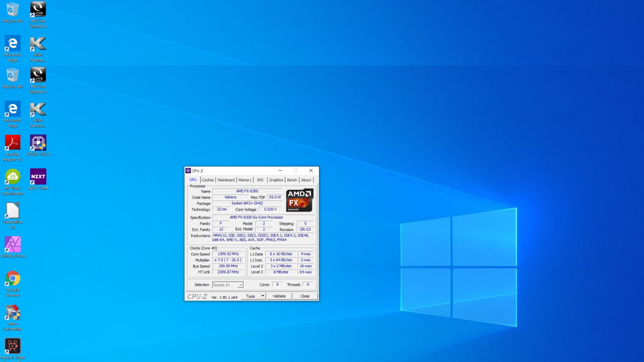Click the Core Speed value 1399.92 MHz

228,254
